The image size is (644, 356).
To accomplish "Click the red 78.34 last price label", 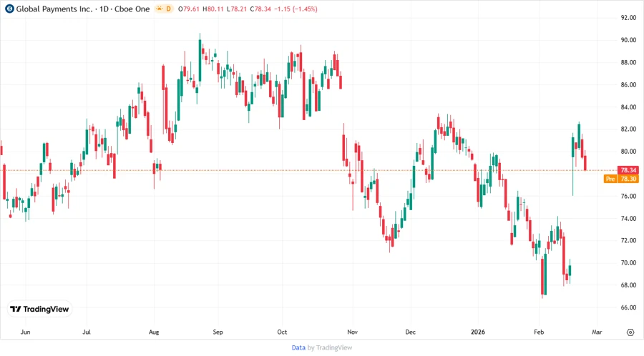I will (628, 170).
